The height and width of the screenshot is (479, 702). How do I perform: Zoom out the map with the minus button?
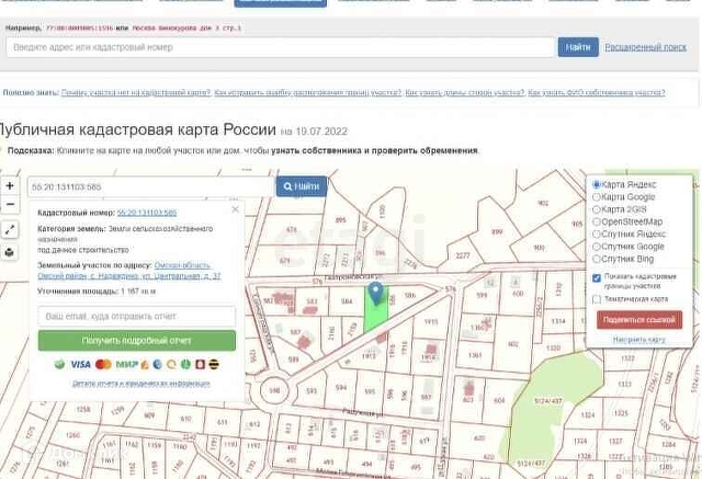click(x=10, y=205)
